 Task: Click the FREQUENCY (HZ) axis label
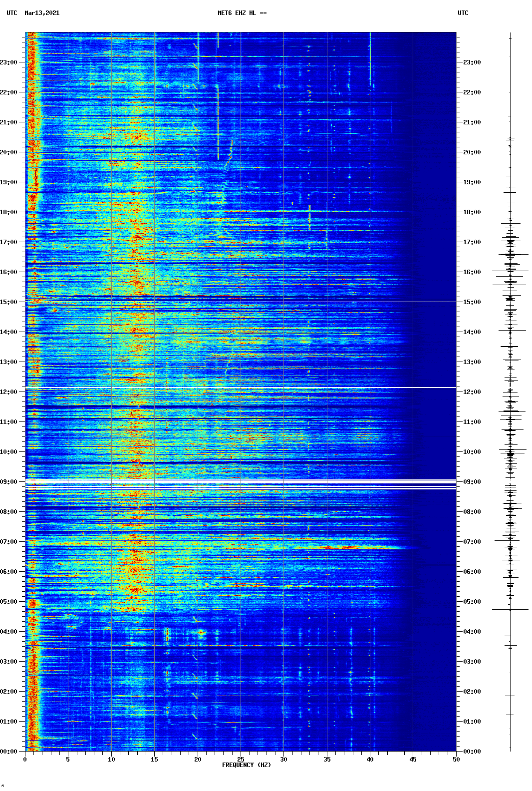coord(246,765)
